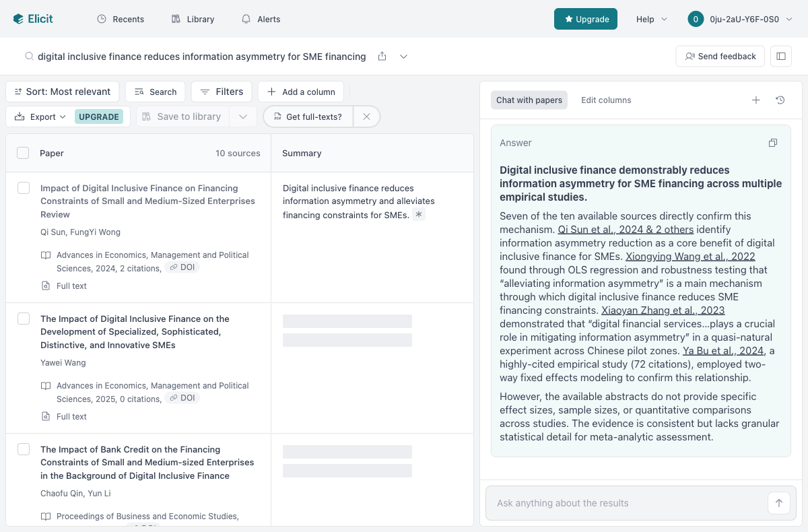Image resolution: width=808 pixels, height=532 pixels.
Task: Expand the Save to library arrow
Action: 243,117
